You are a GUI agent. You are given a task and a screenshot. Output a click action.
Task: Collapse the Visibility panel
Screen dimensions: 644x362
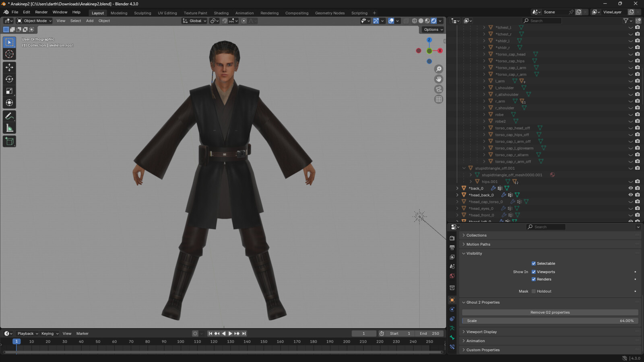474,253
